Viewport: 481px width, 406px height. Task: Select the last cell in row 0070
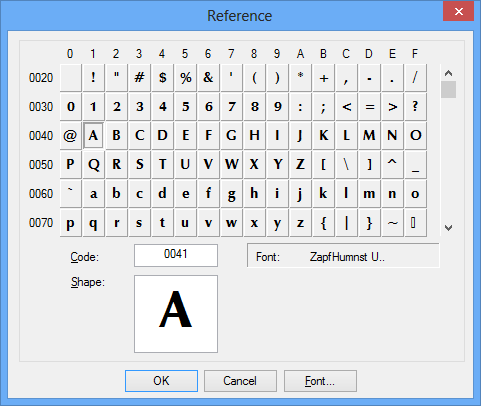pos(415,223)
